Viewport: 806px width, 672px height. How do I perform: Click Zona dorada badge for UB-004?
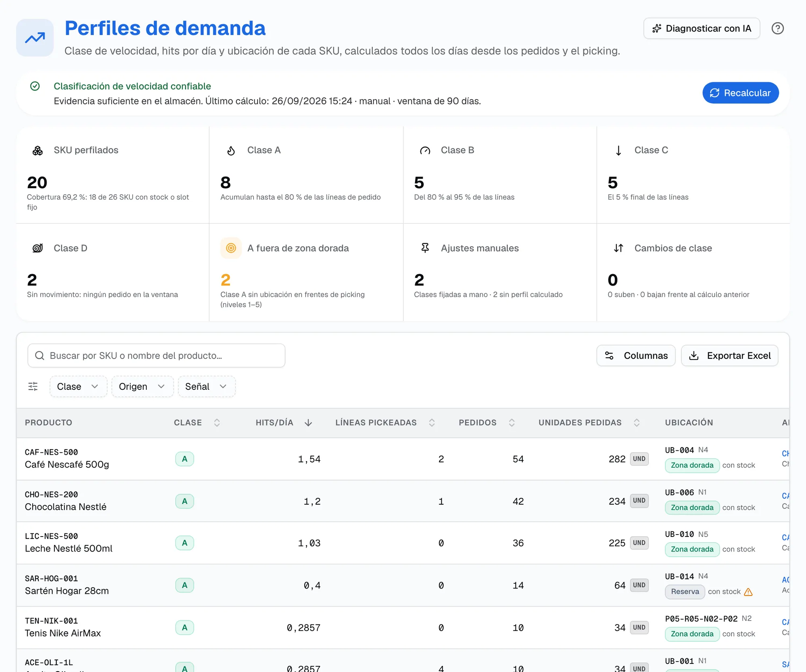[x=692, y=465]
